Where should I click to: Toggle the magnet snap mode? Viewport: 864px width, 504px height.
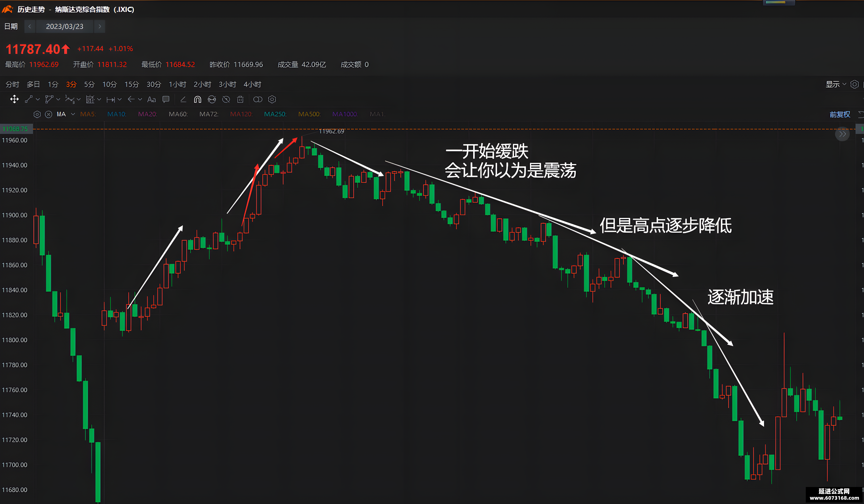[x=197, y=99]
